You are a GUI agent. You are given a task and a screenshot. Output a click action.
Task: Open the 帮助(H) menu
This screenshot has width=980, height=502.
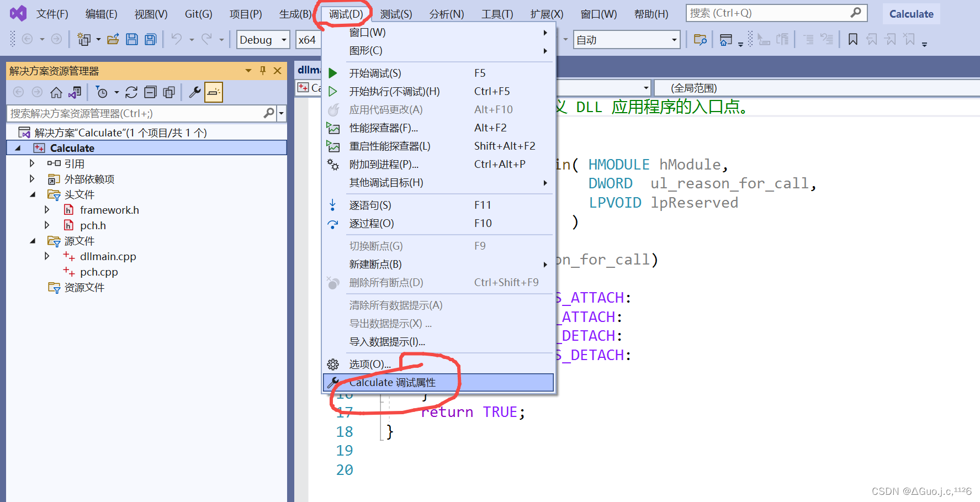(x=651, y=14)
